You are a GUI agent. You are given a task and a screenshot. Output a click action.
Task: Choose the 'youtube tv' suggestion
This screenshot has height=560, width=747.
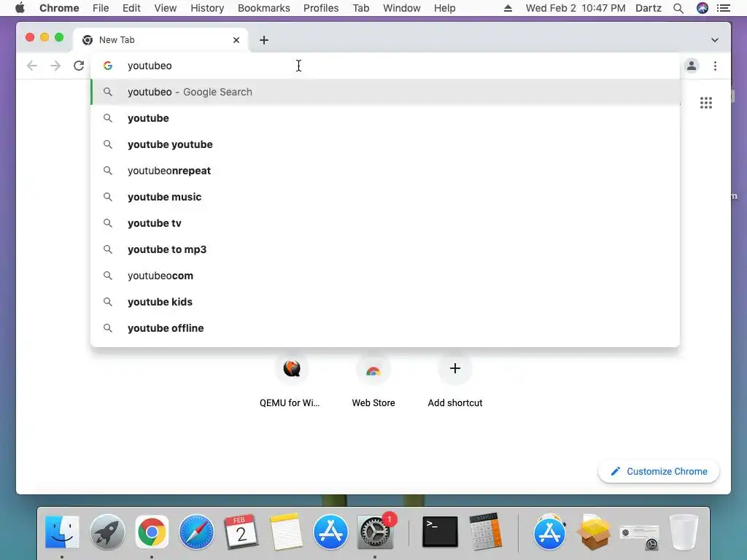pos(385,223)
